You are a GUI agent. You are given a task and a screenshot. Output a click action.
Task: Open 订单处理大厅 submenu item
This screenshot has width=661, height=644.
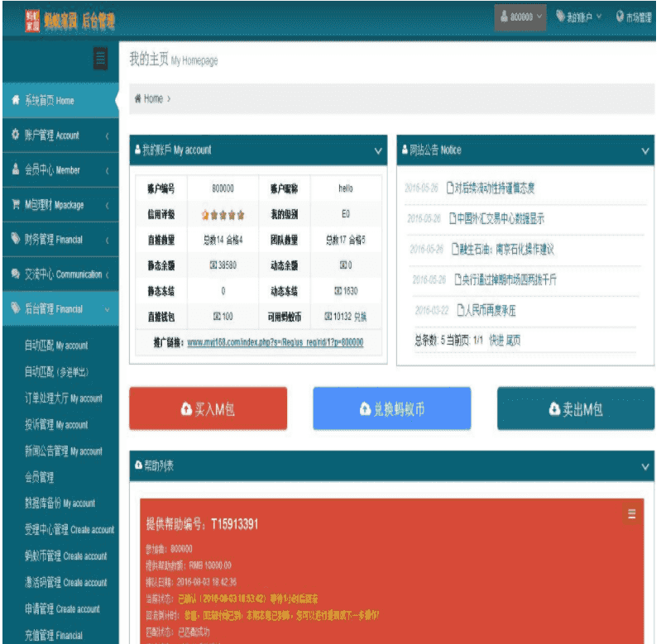pos(63,398)
